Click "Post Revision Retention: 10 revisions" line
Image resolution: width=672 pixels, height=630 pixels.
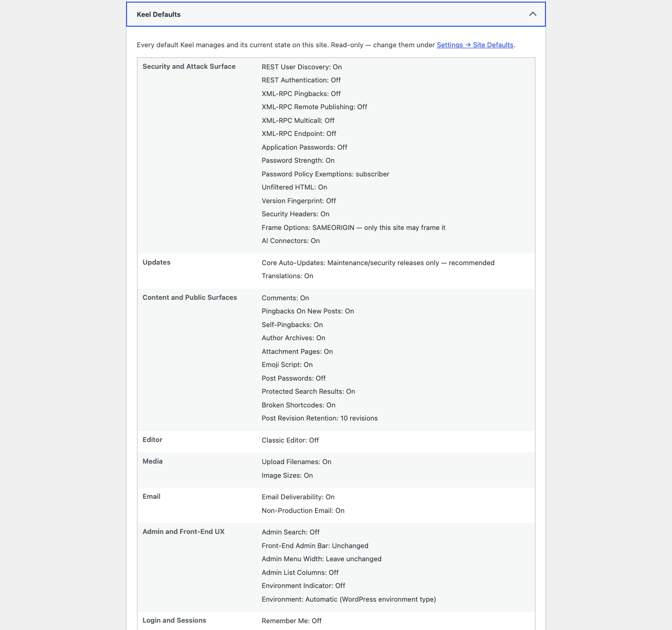tap(320, 418)
